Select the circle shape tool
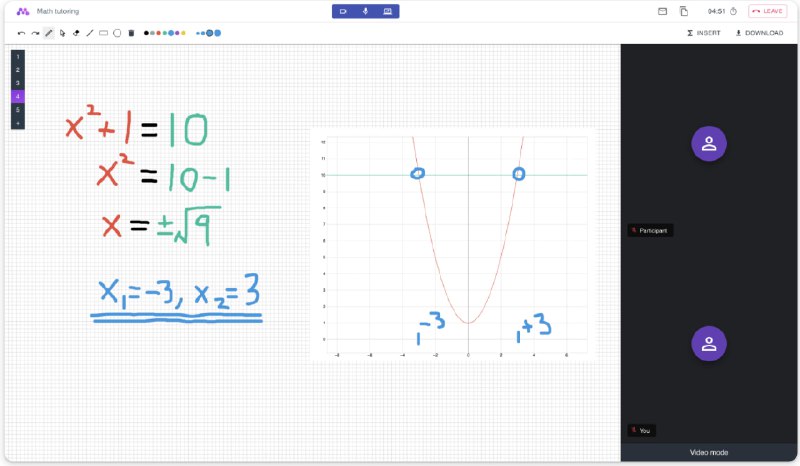Image resolution: width=800 pixels, height=466 pixels. 117,33
